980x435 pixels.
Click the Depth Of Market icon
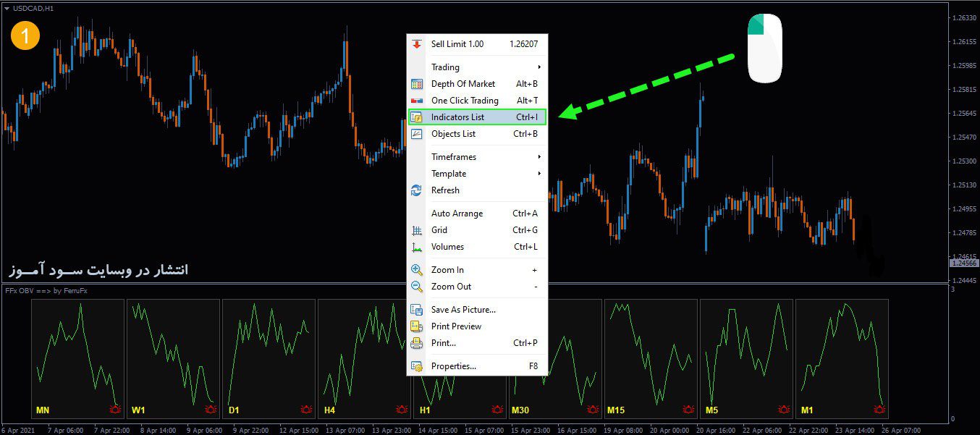(x=416, y=84)
